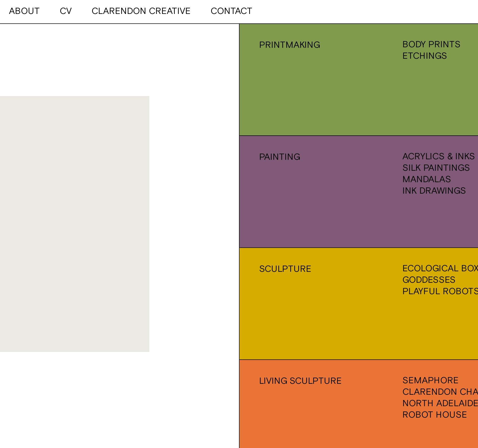
Task: Open the Mandalas link
Action: (426, 179)
